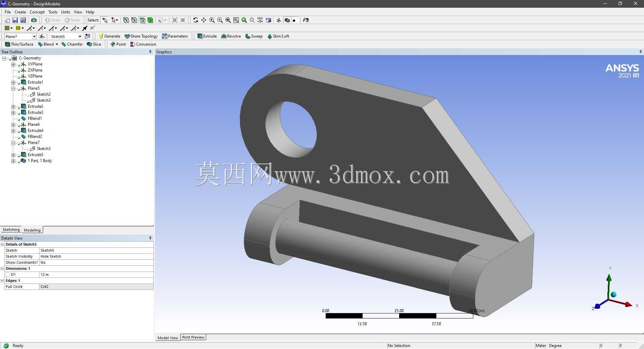Screen dimensions: 644x349
Task: Expand the Extrude1 tree node
Action: tap(13, 82)
